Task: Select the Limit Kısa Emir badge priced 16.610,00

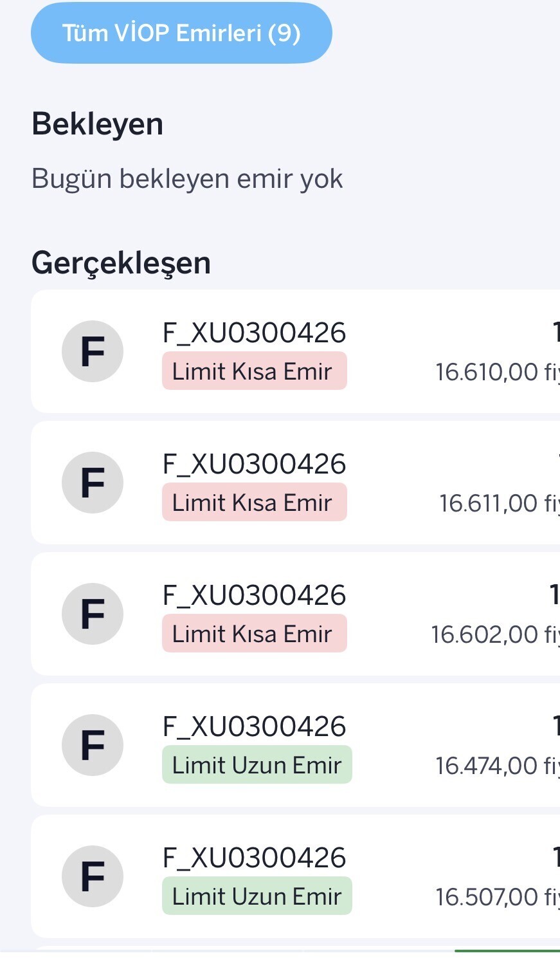Action: pos(254,371)
